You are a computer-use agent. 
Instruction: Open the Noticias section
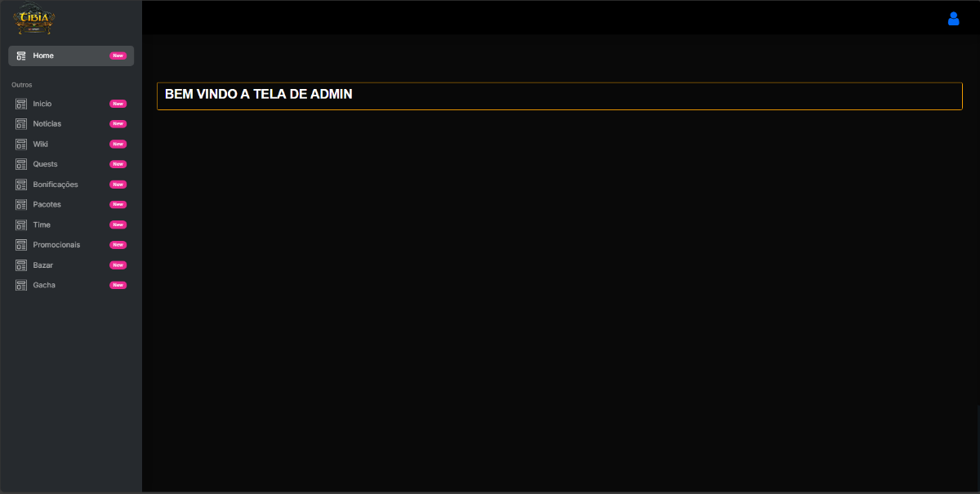pos(47,124)
